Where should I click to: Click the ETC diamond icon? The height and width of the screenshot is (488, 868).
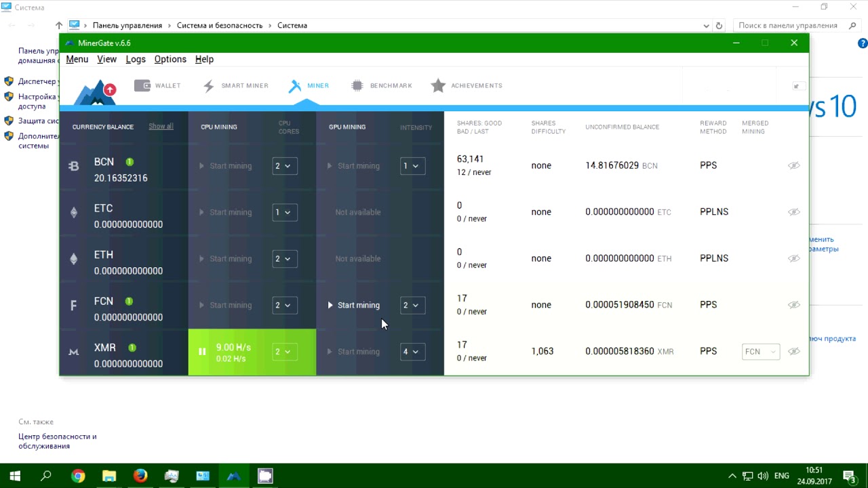point(74,212)
